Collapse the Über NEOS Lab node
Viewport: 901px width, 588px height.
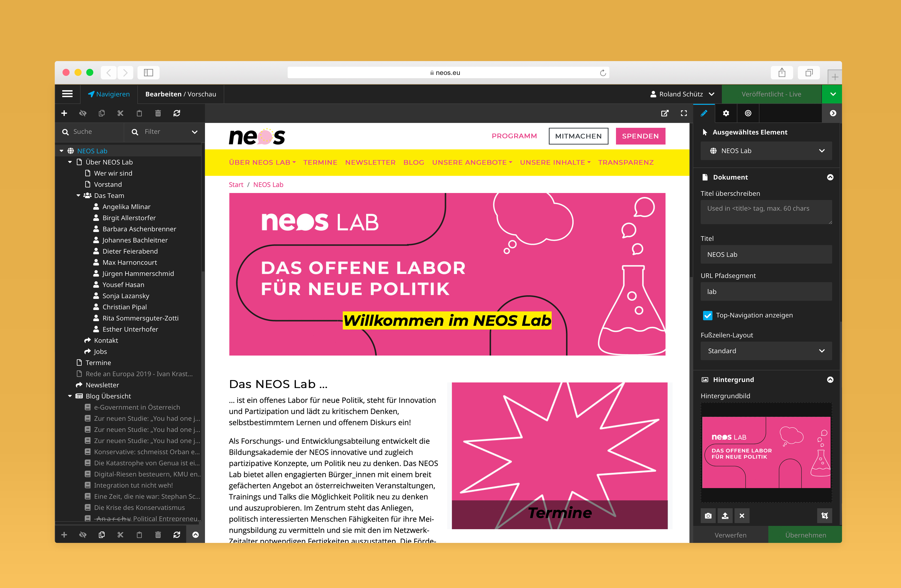pos(70,162)
